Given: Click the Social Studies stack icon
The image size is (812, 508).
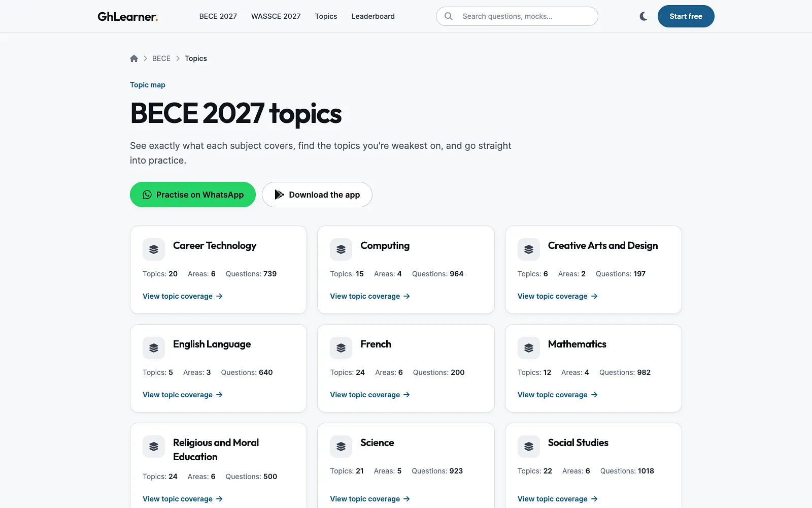Looking at the screenshot, I should [x=529, y=447].
